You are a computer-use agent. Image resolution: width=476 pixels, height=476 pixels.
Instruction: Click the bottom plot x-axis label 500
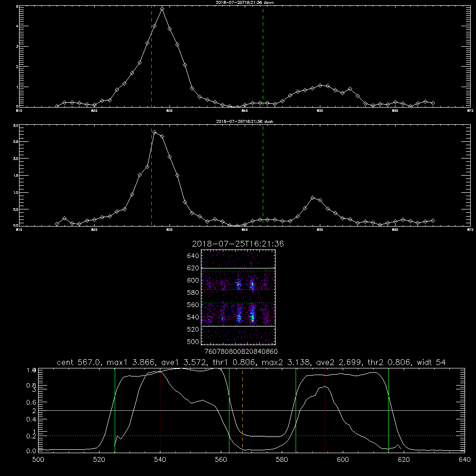(x=38, y=460)
